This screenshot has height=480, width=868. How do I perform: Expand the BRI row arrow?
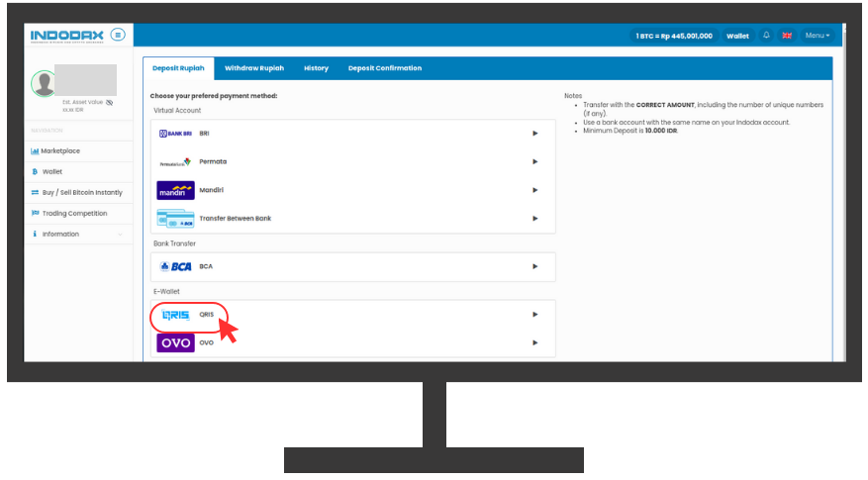click(534, 134)
